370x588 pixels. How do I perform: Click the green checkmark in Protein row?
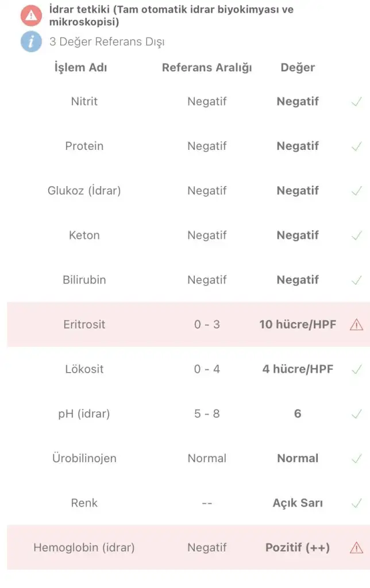(x=356, y=146)
